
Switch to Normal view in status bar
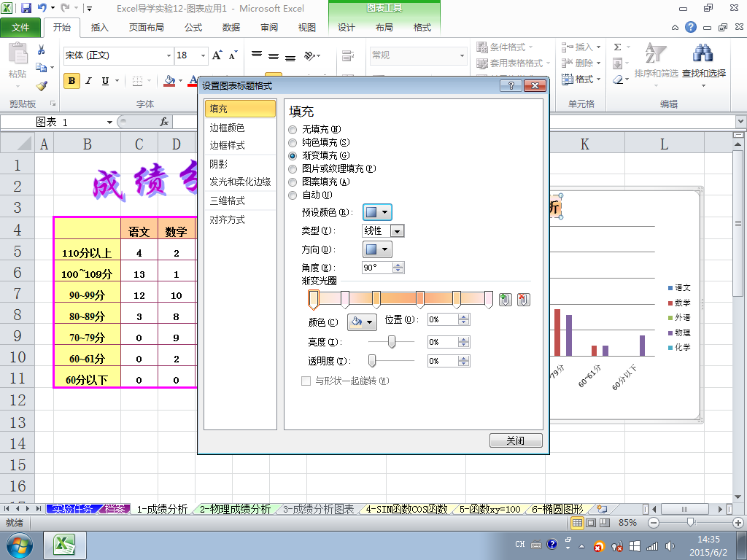(x=578, y=523)
